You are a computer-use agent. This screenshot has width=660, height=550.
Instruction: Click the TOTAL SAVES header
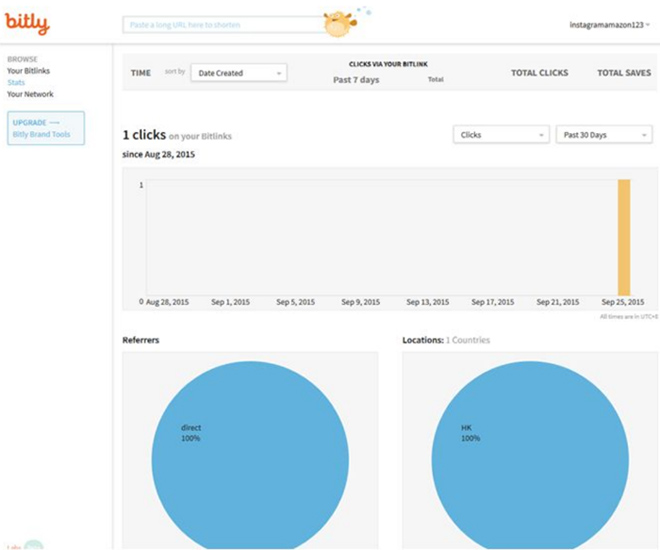coord(624,73)
